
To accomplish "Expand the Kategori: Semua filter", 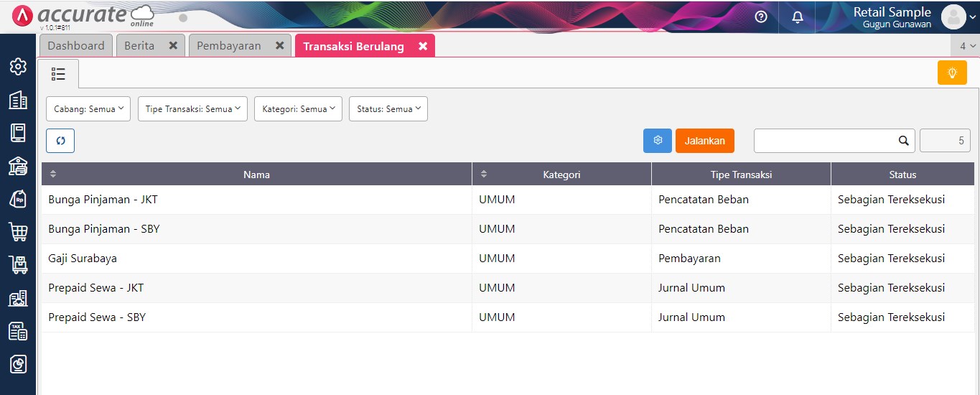I will tap(298, 109).
